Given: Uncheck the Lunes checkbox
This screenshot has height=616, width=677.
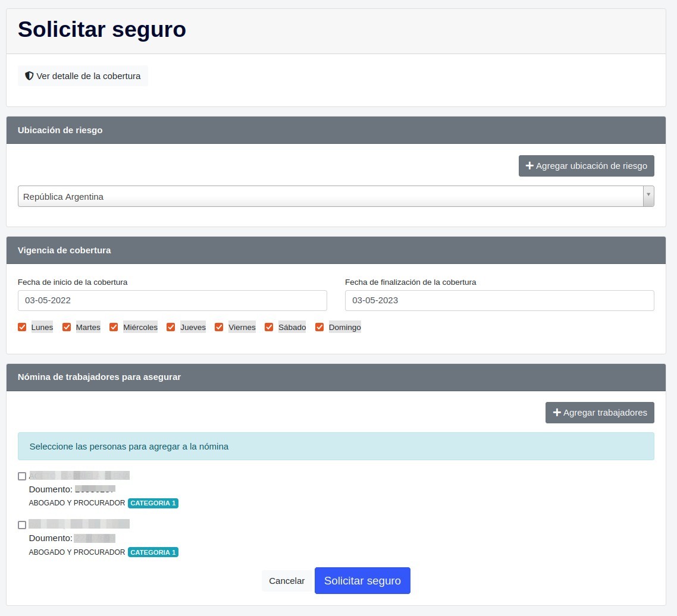Looking at the screenshot, I should tap(22, 326).
